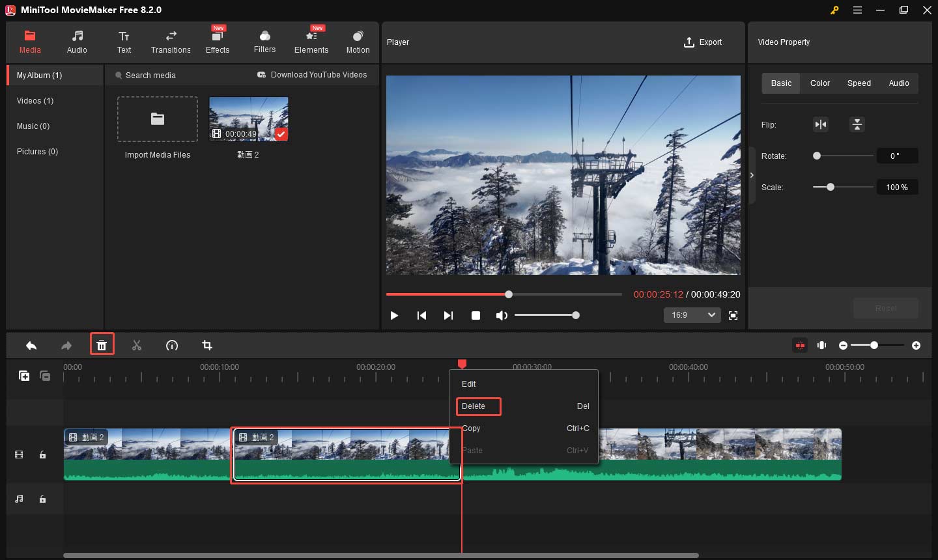
Task: Zoom out the timeline
Action: tap(843, 345)
